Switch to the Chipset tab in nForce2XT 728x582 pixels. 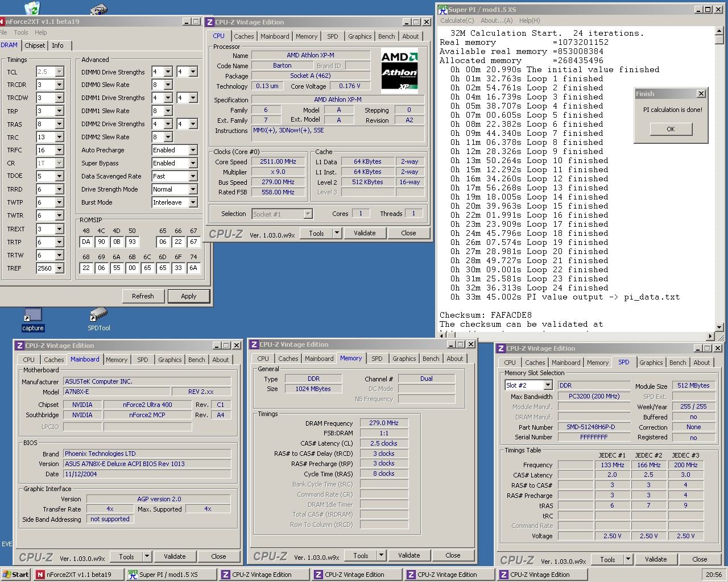point(35,45)
